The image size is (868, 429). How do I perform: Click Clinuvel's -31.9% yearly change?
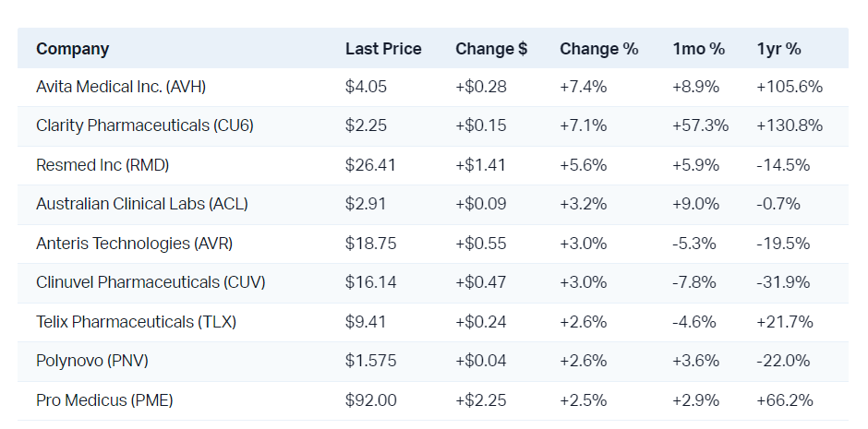coord(783,282)
